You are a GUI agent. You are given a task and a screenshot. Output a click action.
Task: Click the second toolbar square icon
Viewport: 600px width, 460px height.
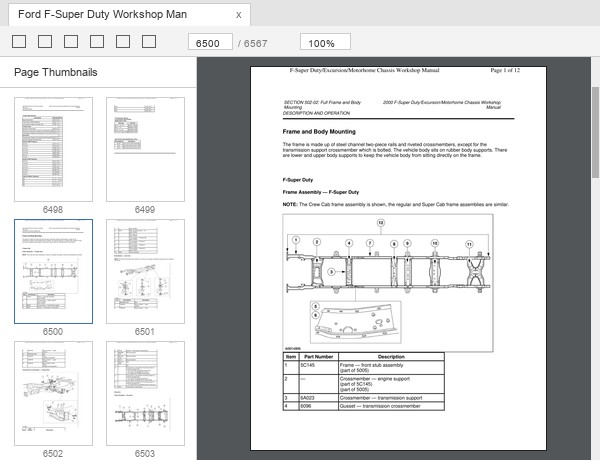click(x=45, y=41)
